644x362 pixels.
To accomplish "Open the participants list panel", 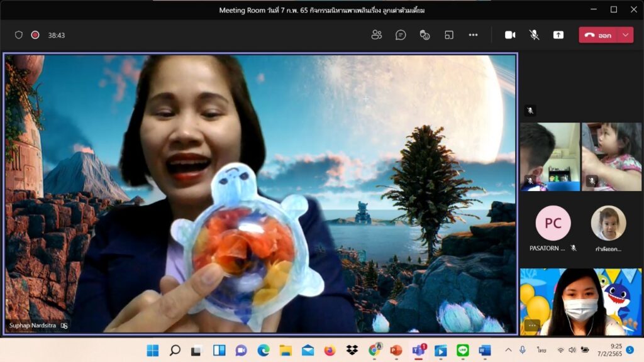I will coord(377,35).
